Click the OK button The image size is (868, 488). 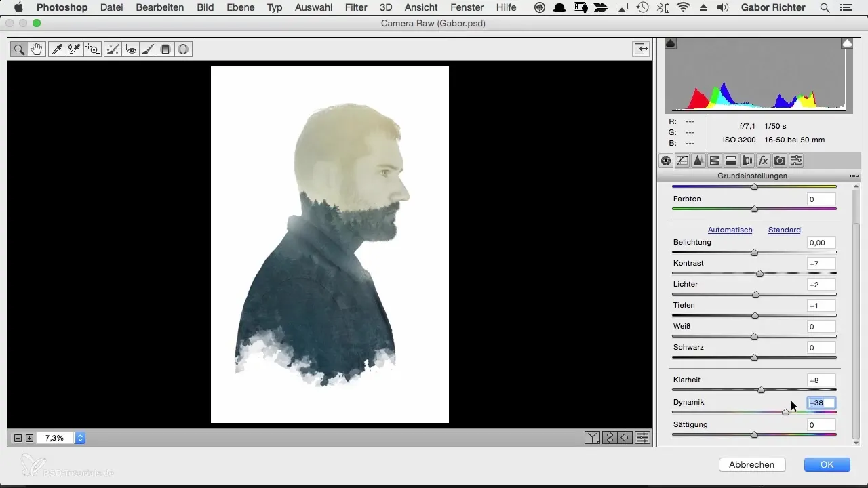[827, 464]
